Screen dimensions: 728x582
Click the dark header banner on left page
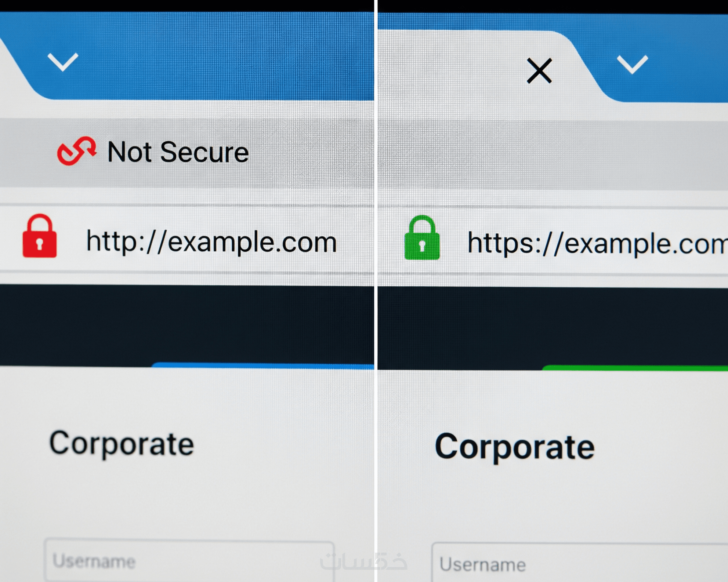187,325
